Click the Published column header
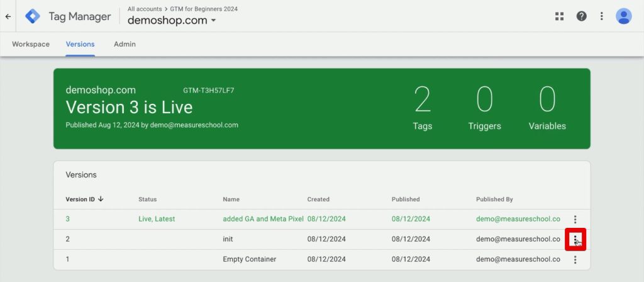The height and width of the screenshot is (282, 644). [x=406, y=200]
